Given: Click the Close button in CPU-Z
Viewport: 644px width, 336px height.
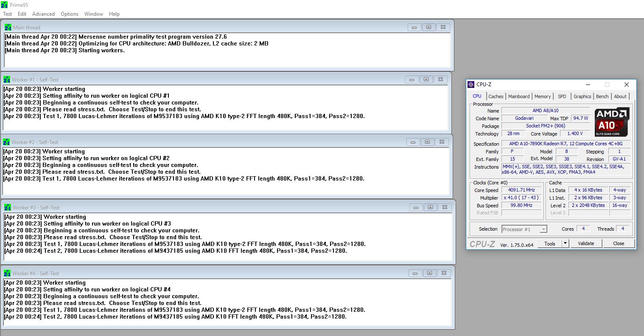Looking at the screenshot, I should coord(619,243).
